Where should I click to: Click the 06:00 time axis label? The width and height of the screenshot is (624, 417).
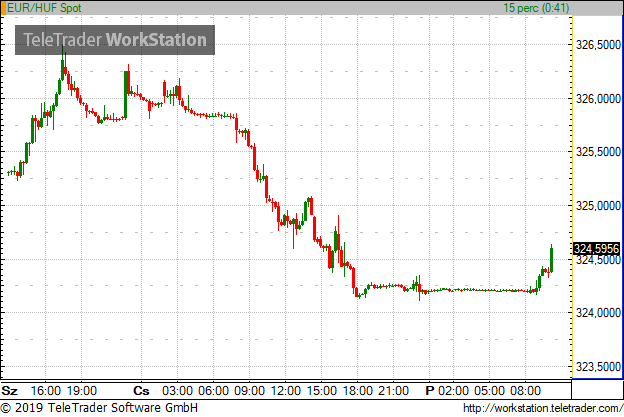coord(213,391)
